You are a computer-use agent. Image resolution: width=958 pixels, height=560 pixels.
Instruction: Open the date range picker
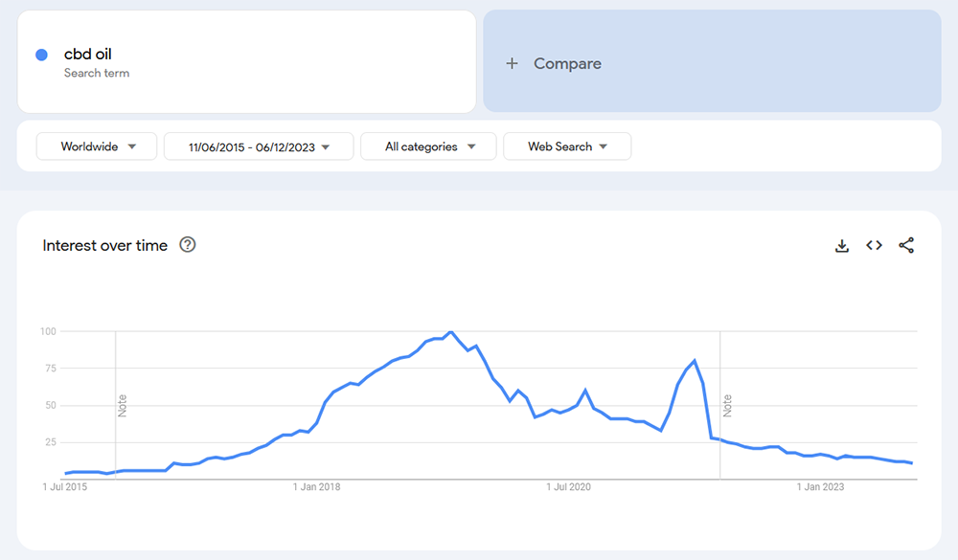[x=259, y=146]
